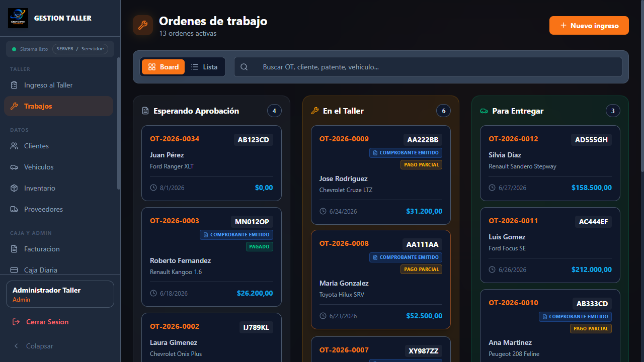The height and width of the screenshot is (362, 644).
Task: Open work order OT-2026-0007
Action: pos(381,349)
